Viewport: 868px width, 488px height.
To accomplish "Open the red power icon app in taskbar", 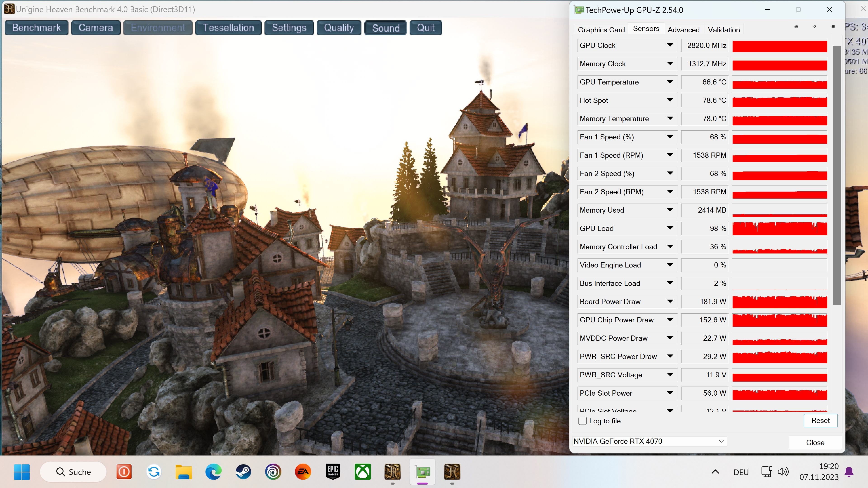I will coord(124,472).
